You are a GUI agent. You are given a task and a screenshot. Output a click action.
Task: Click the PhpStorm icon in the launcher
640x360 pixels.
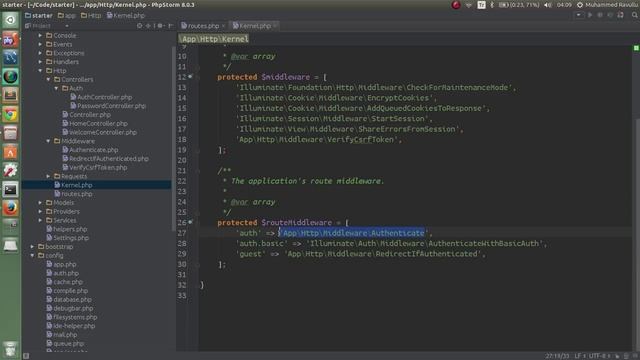pos(10,40)
